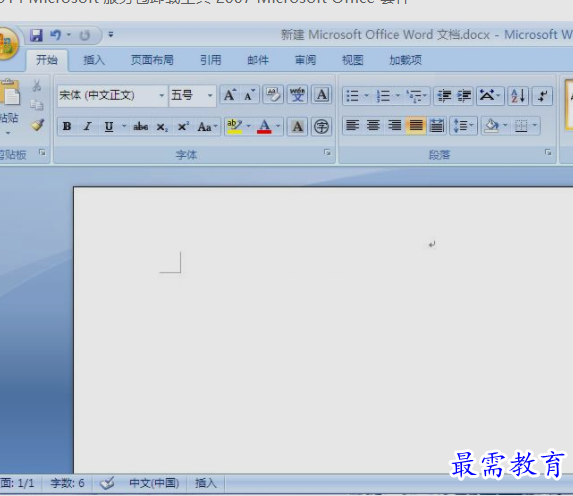Image resolution: width=573 pixels, height=496 pixels.
Task: Open the 字体 group dialog launcher
Action: point(327,152)
